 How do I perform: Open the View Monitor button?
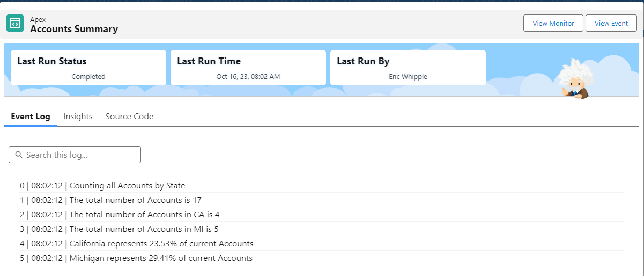click(x=553, y=24)
